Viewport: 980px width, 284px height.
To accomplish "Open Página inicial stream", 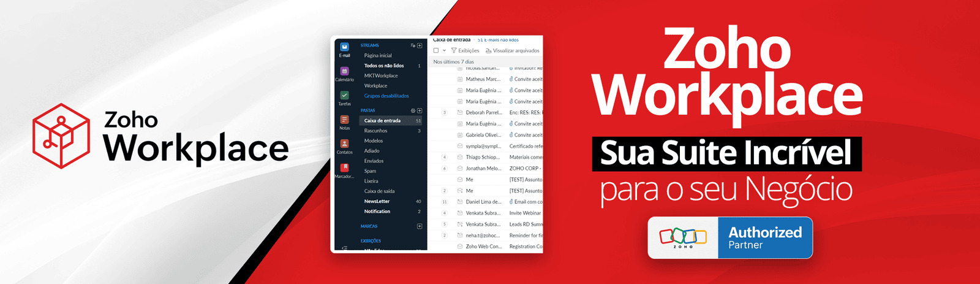I will [378, 55].
